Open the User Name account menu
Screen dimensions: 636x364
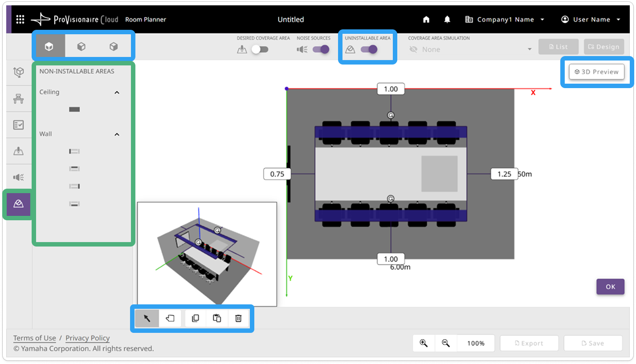(x=591, y=20)
